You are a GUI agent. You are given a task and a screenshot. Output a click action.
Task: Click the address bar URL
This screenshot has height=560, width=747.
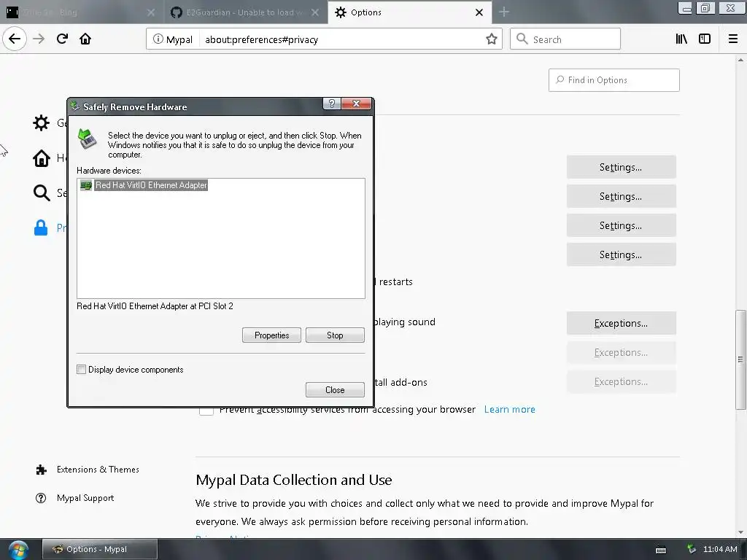pyautogui.click(x=262, y=39)
